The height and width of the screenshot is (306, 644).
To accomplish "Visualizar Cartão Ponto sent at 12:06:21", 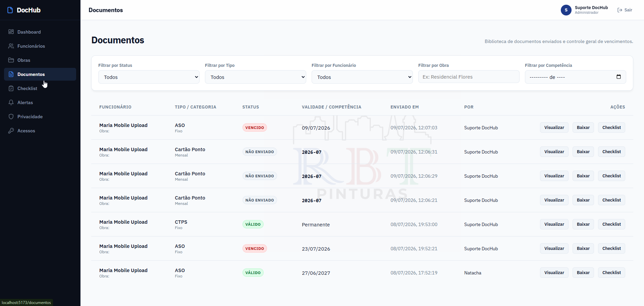I will pyautogui.click(x=554, y=200).
